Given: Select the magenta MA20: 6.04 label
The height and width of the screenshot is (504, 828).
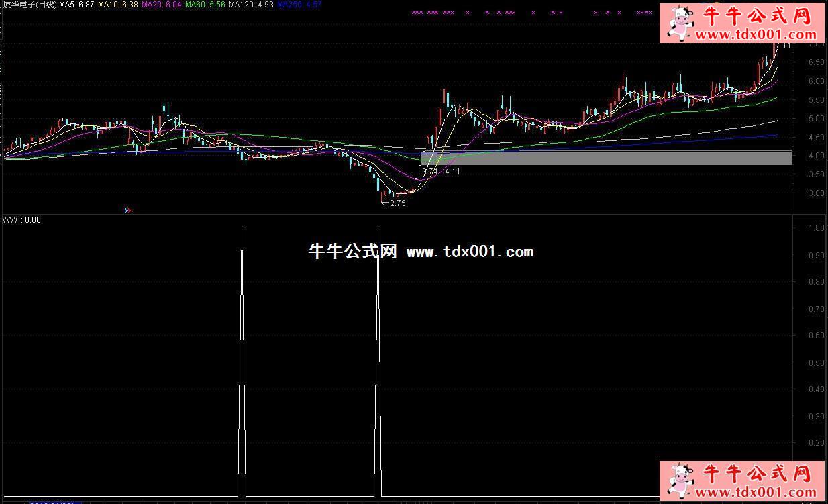Looking at the screenshot, I should tap(162, 5).
